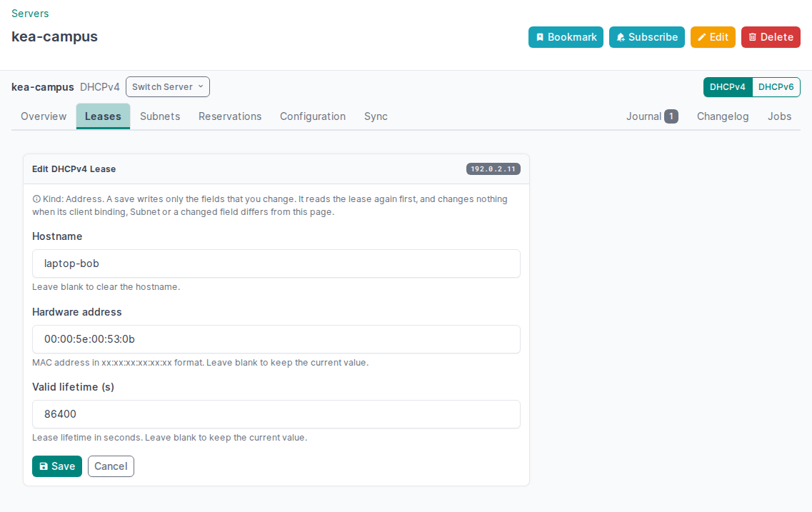Open the Jobs tab
The height and width of the screenshot is (512, 812).
(779, 116)
